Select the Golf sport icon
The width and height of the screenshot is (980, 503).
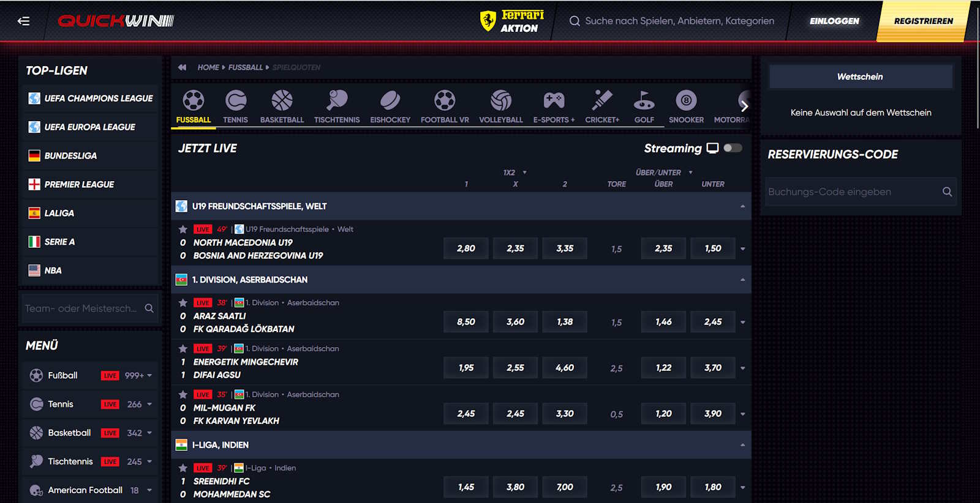(x=644, y=101)
